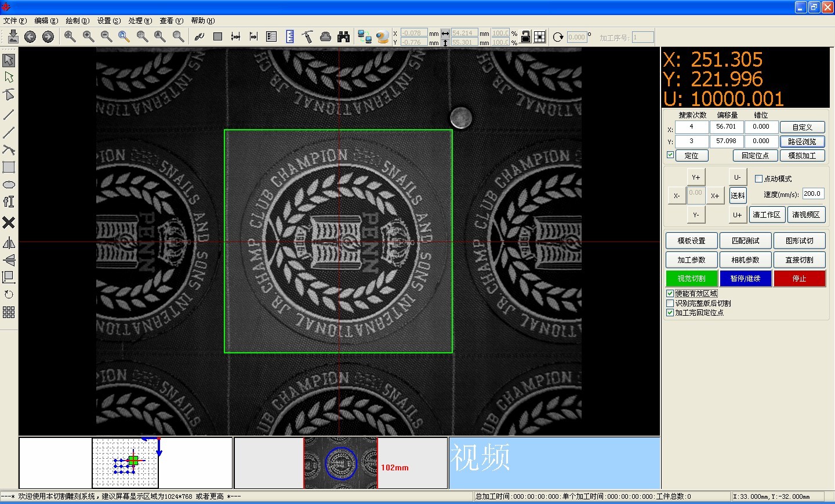Open the 设置(S) menu

click(x=109, y=21)
